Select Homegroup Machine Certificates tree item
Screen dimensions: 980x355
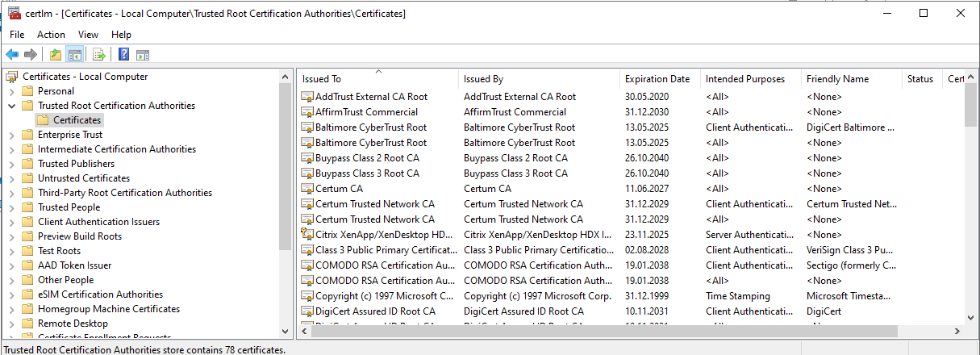[109, 309]
